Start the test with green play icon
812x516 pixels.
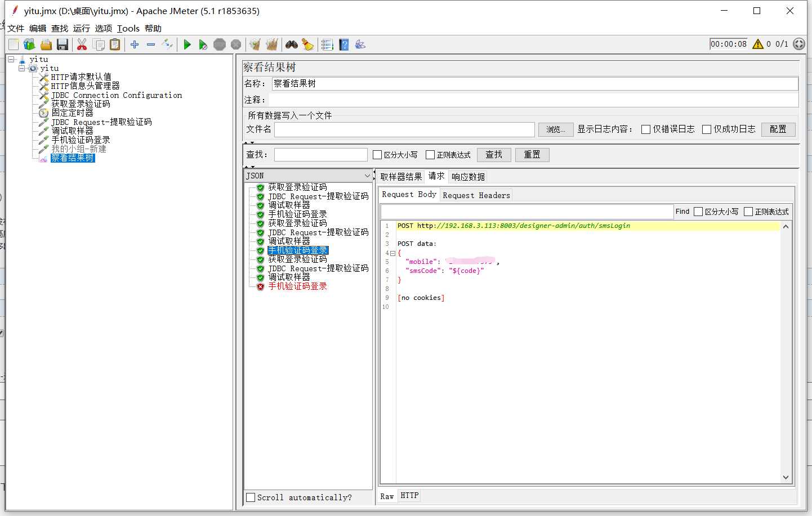click(188, 44)
